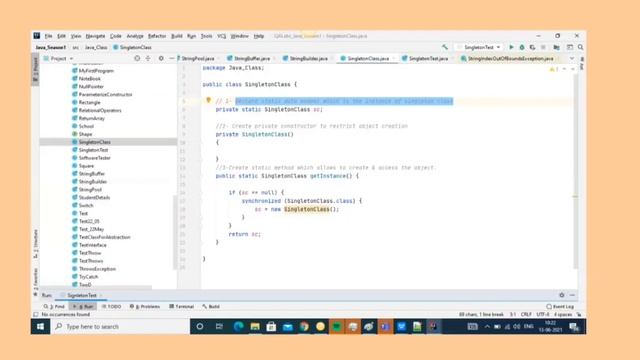Click Java_Season1 project breadcrumb
Screen dimensions: 640x360
[51, 47]
